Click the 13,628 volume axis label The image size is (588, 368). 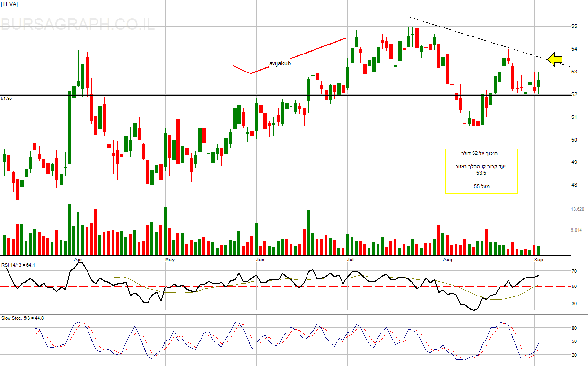578,209
